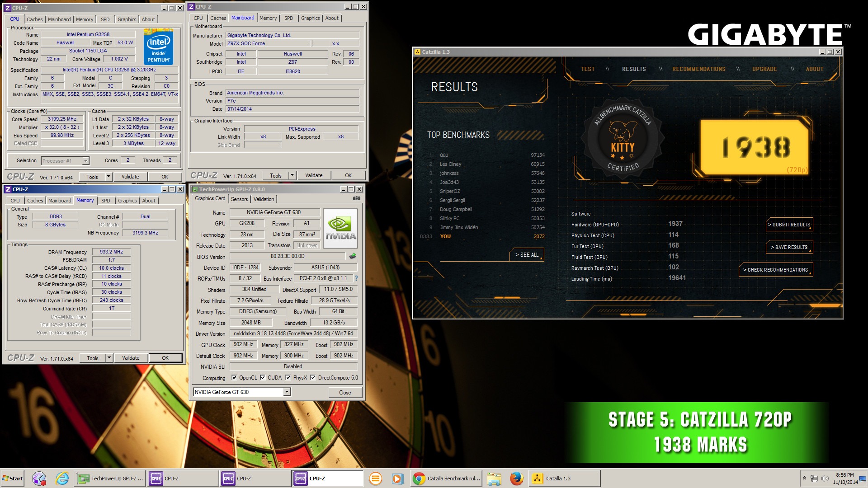Open SPD tab in Mainboard CPU-Z window
Image resolution: width=868 pixels, height=488 pixels.
pos(288,18)
